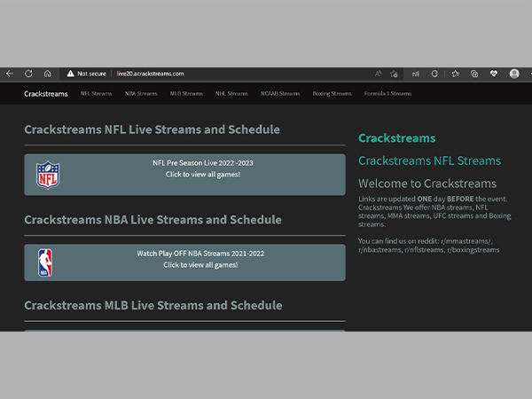Click the NBA logo
This screenshot has width=532, height=399.
(45, 262)
